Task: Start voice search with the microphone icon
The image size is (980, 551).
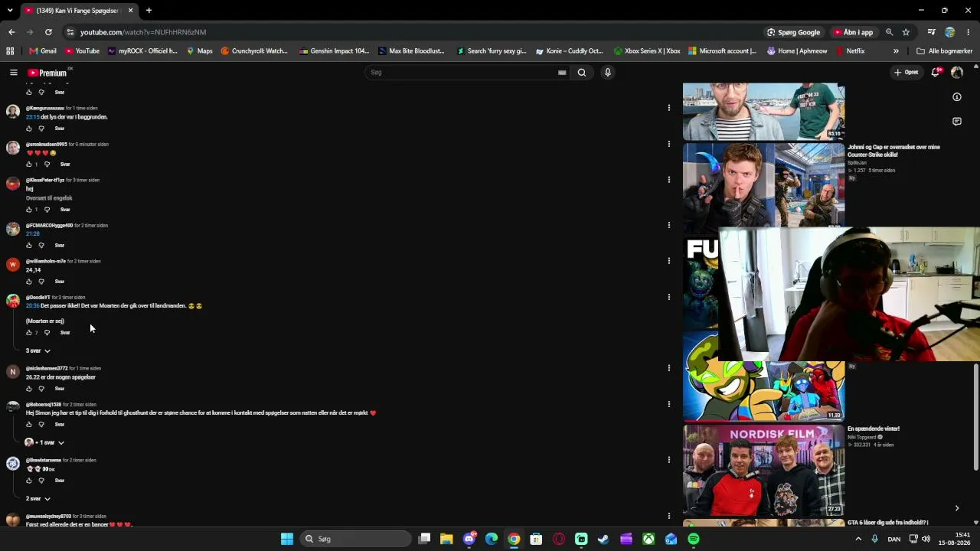Action: [607, 73]
